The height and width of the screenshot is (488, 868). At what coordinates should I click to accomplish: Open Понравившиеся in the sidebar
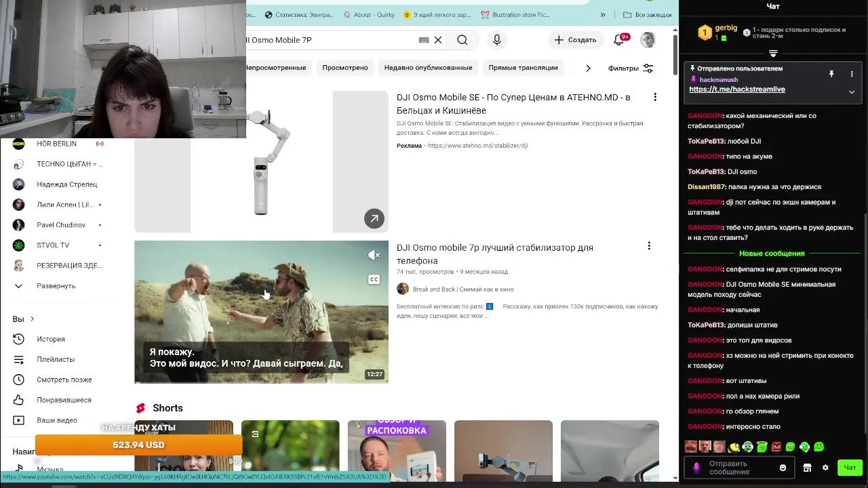click(x=64, y=400)
